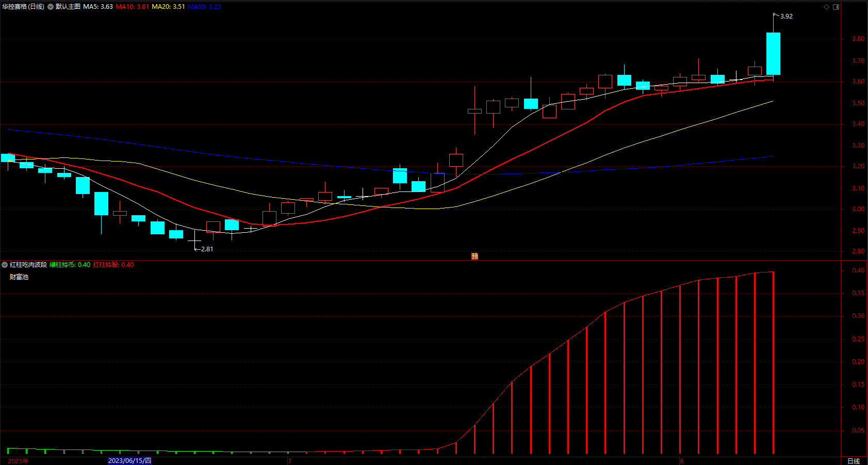This screenshot has height=465, width=868.
Task: Toggle the side panel icon at top right
Action: pyautogui.click(x=836, y=7)
